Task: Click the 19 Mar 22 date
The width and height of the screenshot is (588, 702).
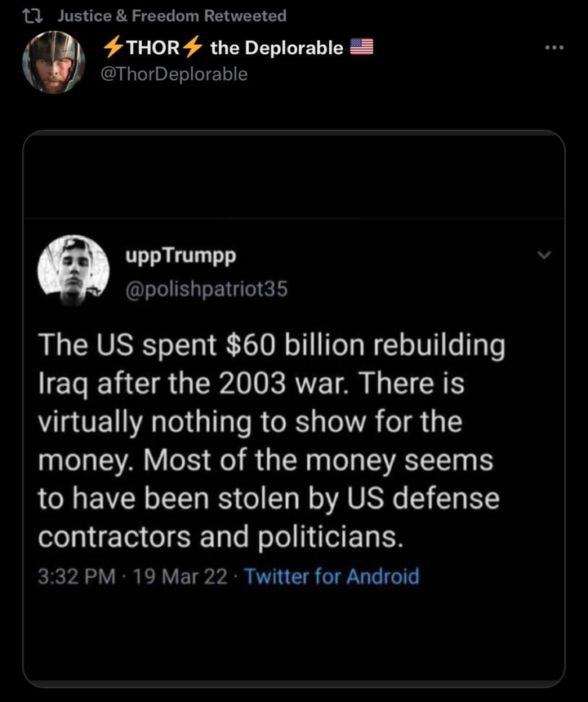Action: (180, 577)
